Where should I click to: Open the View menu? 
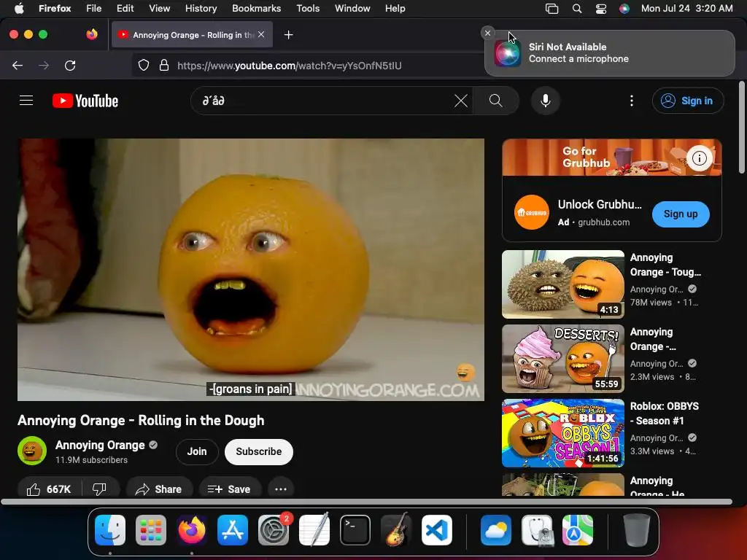(x=159, y=8)
